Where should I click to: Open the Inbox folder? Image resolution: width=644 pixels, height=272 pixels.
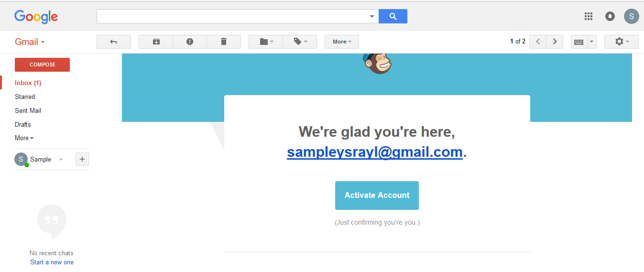click(28, 83)
